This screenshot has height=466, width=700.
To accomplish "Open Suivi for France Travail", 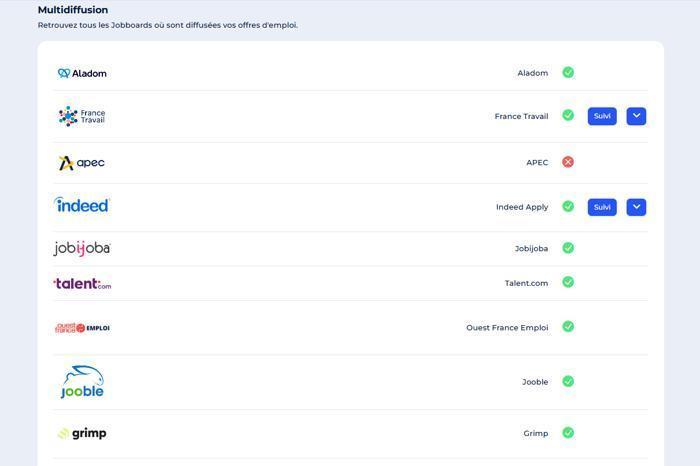I will pos(602,116).
